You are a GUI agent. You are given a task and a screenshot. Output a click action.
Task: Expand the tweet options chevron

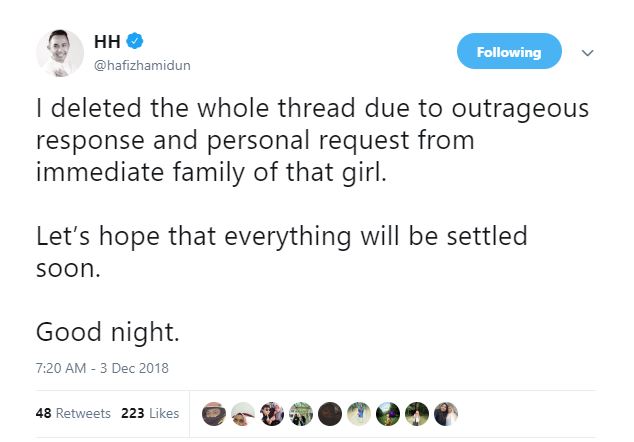(x=587, y=53)
